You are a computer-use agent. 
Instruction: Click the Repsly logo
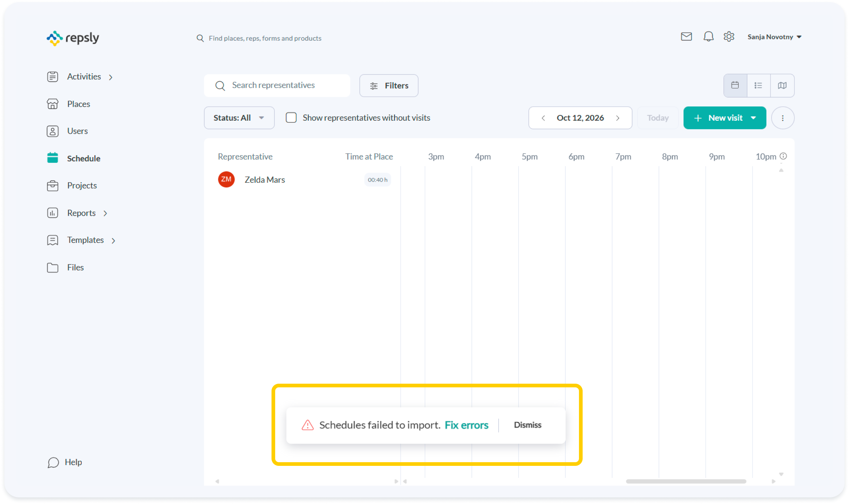[73, 38]
